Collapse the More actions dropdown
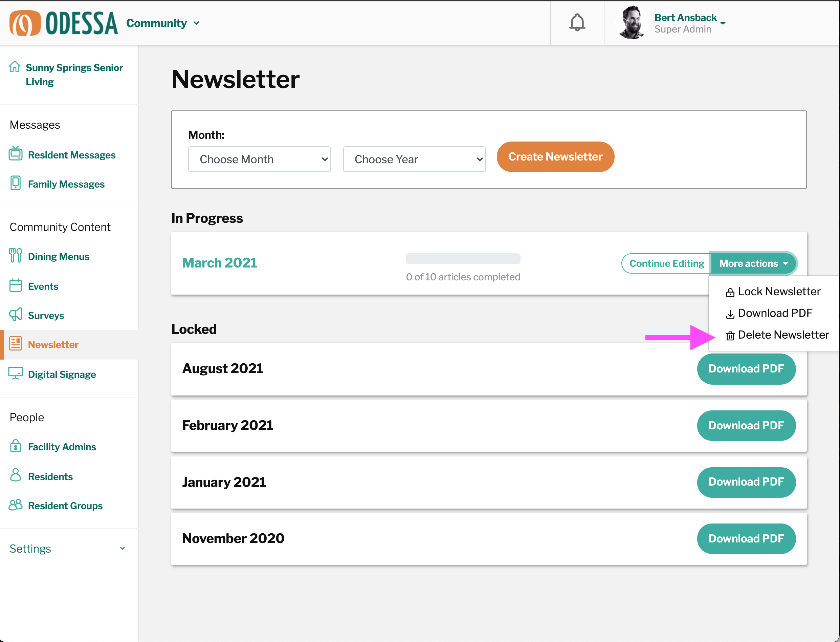 pyautogui.click(x=753, y=263)
